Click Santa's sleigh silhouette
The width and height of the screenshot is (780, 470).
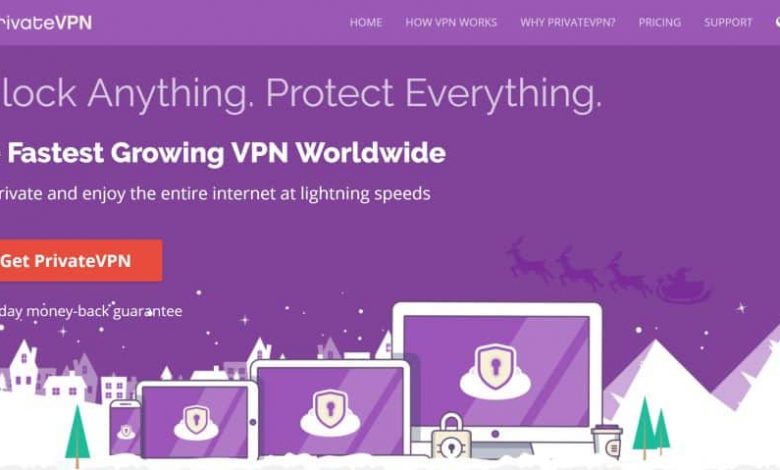(684, 286)
